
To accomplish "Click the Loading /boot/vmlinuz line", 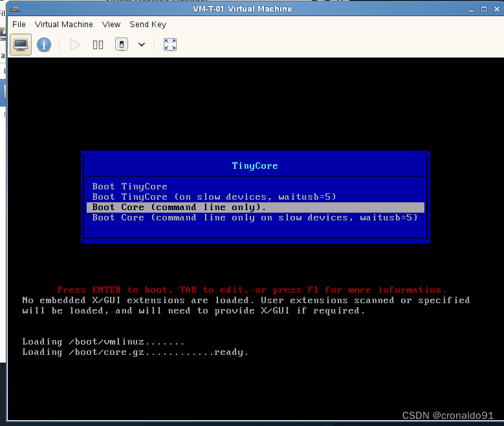I will coord(103,341).
